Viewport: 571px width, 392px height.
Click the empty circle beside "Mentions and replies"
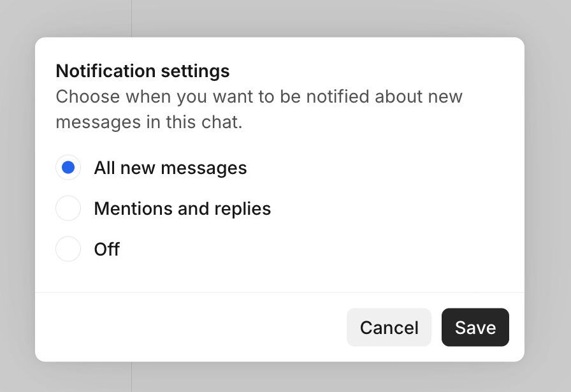[x=68, y=208]
